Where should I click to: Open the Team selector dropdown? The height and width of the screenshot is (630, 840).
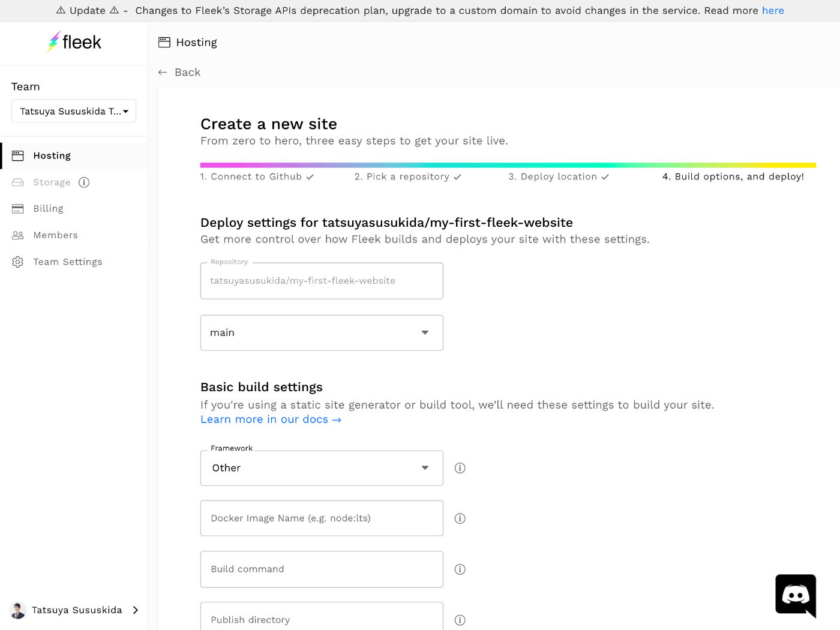tap(74, 111)
